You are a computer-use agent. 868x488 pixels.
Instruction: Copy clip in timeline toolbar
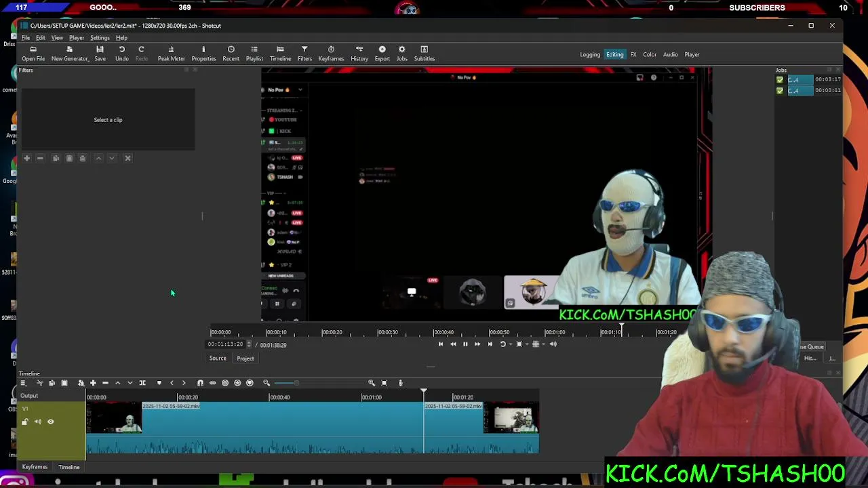click(52, 383)
